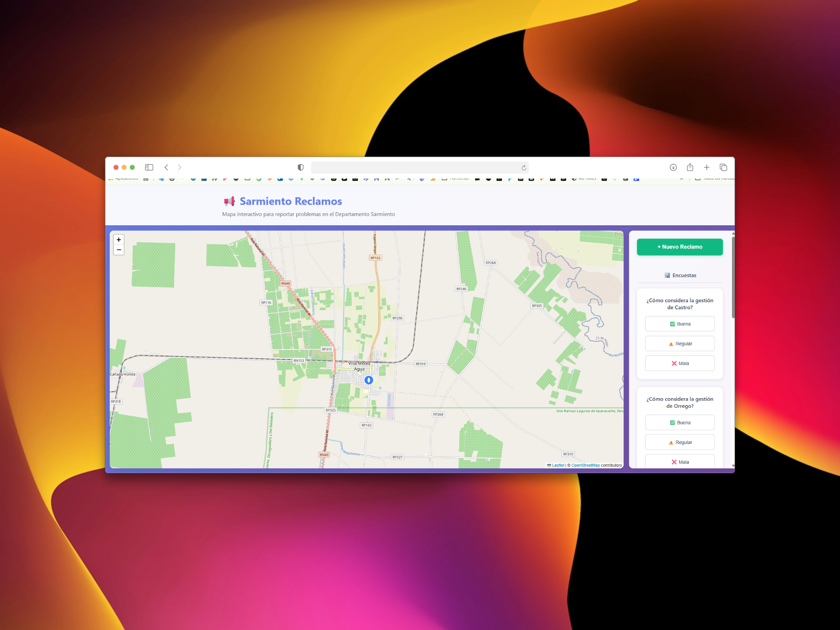This screenshot has width=840, height=630.
Task: Click the RP318 road label
Action: pyautogui.click(x=116, y=402)
